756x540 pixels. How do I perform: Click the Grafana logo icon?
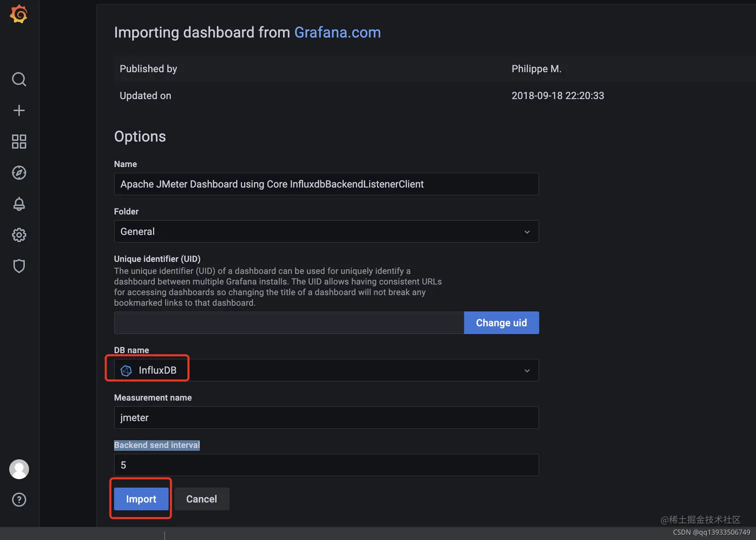tap(18, 14)
